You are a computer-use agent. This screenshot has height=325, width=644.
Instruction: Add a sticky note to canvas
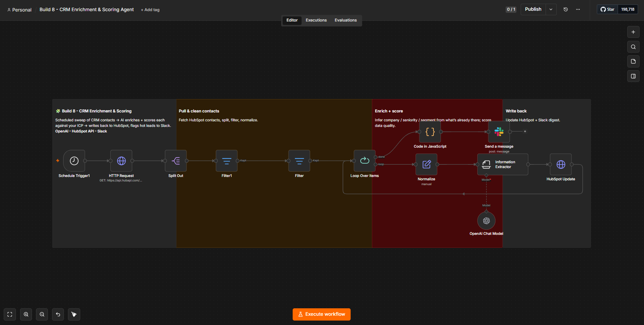pos(633,61)
